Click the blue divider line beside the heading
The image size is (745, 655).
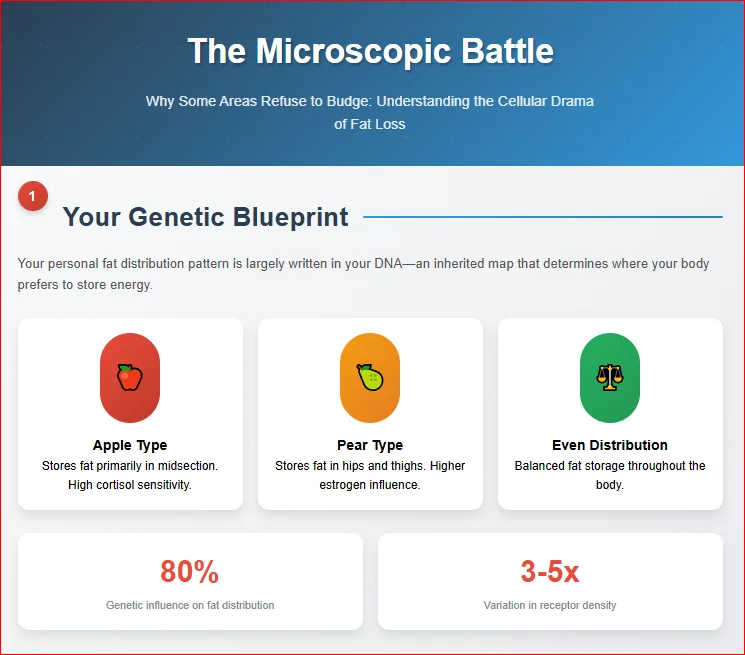542,216
